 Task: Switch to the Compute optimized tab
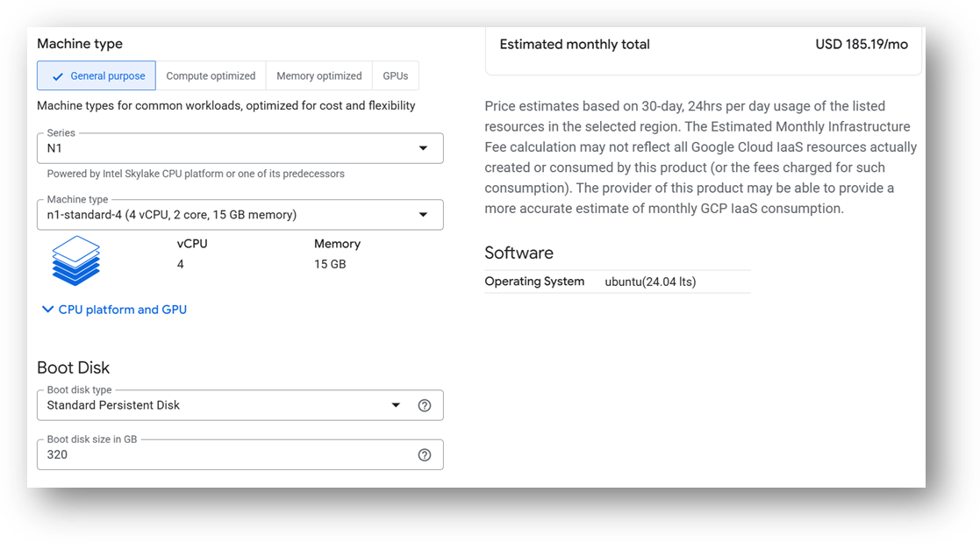click(x=211, y=76)
